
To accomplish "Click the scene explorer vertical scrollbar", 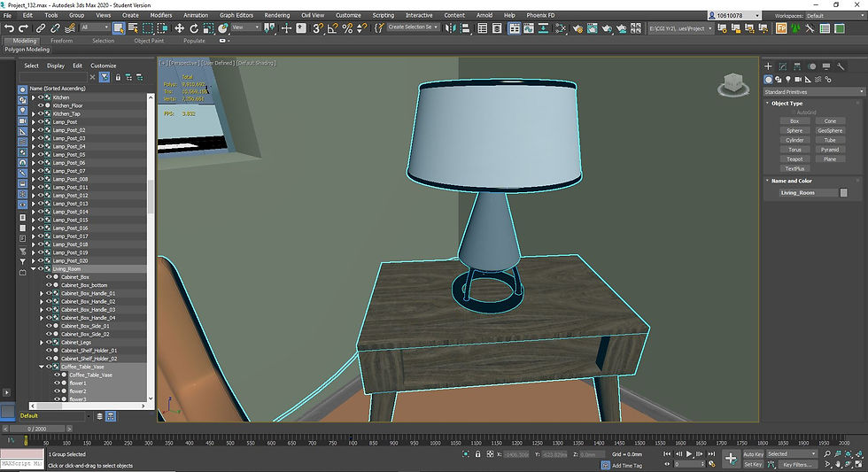I will [150, 197].
